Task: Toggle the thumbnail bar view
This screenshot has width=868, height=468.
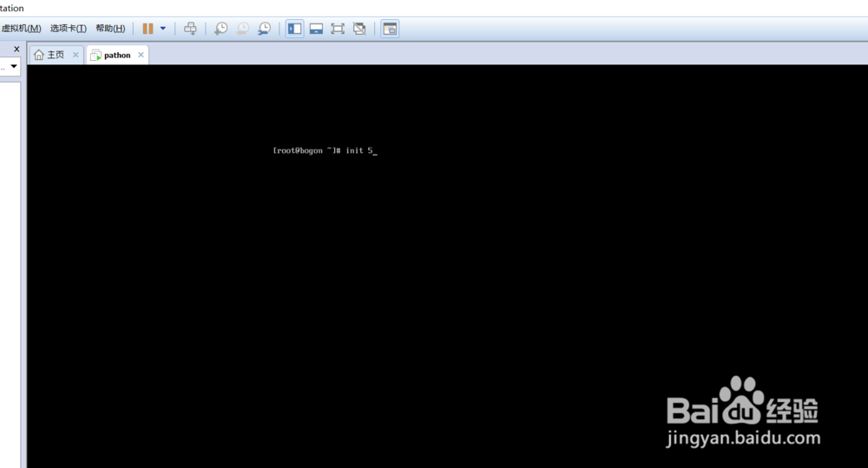Action: [x=316, y=29]
